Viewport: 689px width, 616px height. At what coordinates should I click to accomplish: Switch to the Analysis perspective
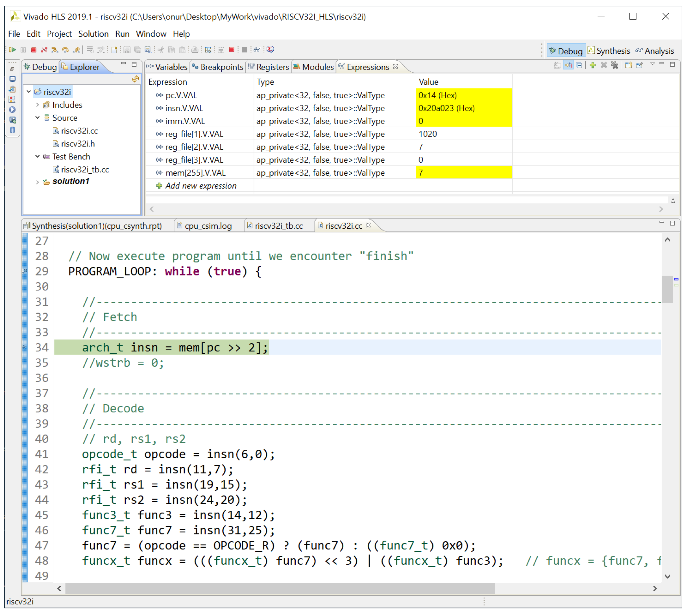(655, 51)
